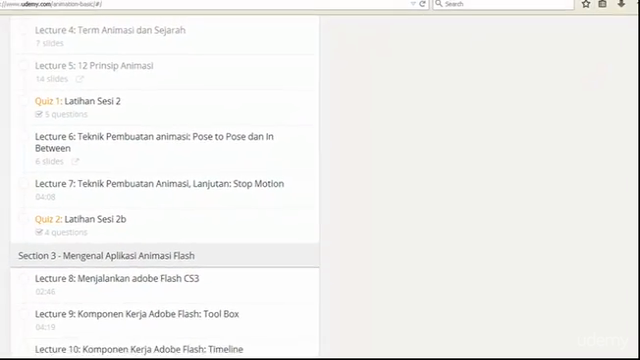Click the 14 slides text under Lecture 5
The image size is (640, 360).
51,79
